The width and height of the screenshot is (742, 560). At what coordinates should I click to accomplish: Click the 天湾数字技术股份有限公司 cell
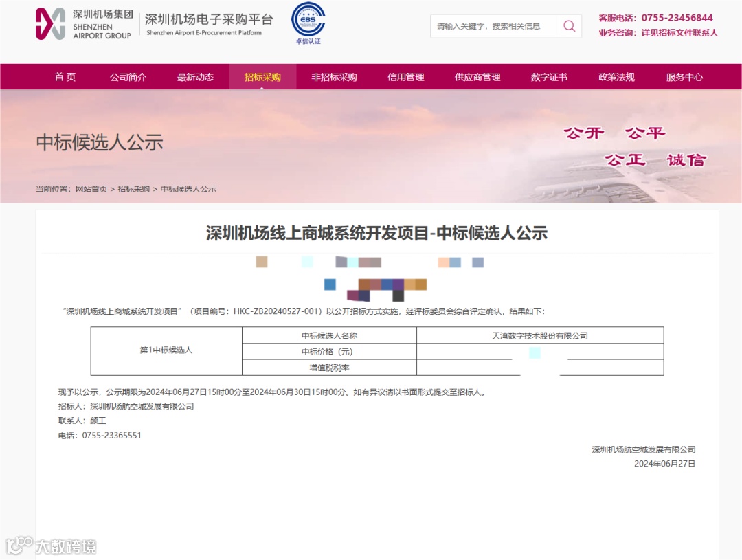click(540, 335)
